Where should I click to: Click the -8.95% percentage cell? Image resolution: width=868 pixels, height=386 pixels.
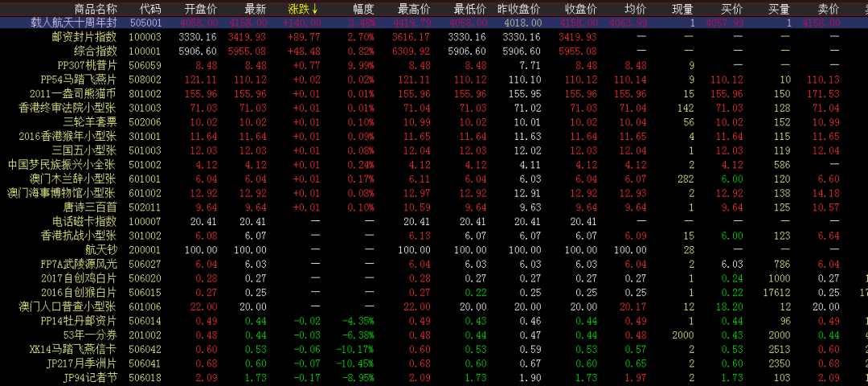[358, 378]
